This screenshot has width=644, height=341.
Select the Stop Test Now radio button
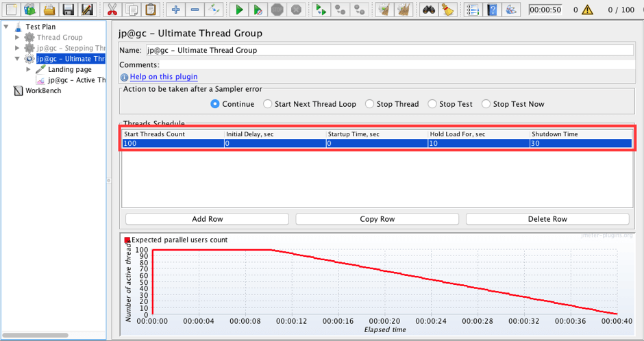[486, 104]
